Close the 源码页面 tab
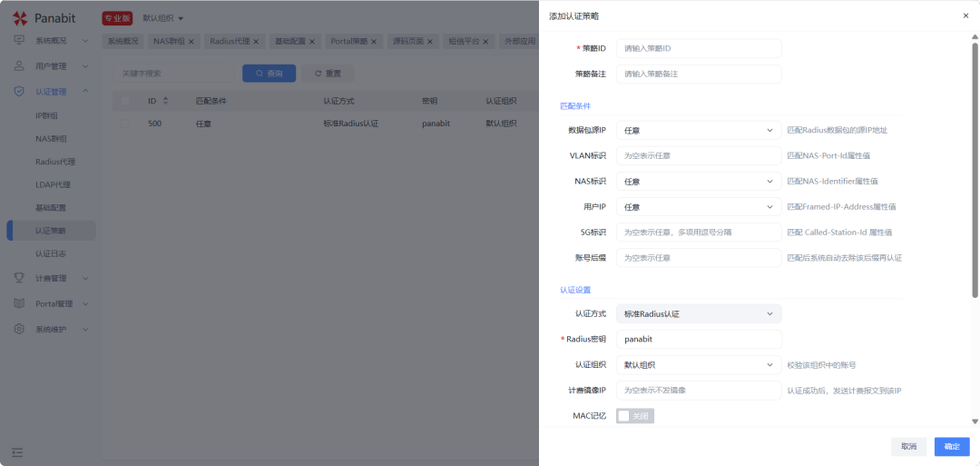Screen dimensions: 980x466 click(429, 41)
